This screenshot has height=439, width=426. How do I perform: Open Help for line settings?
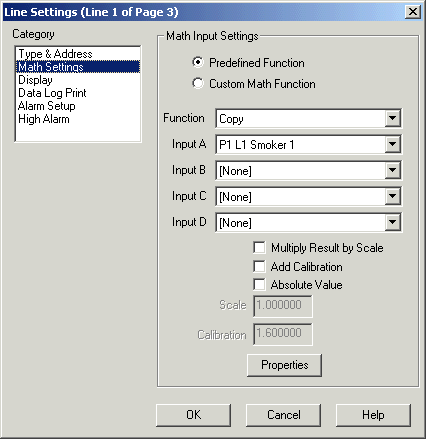[373, 415]
